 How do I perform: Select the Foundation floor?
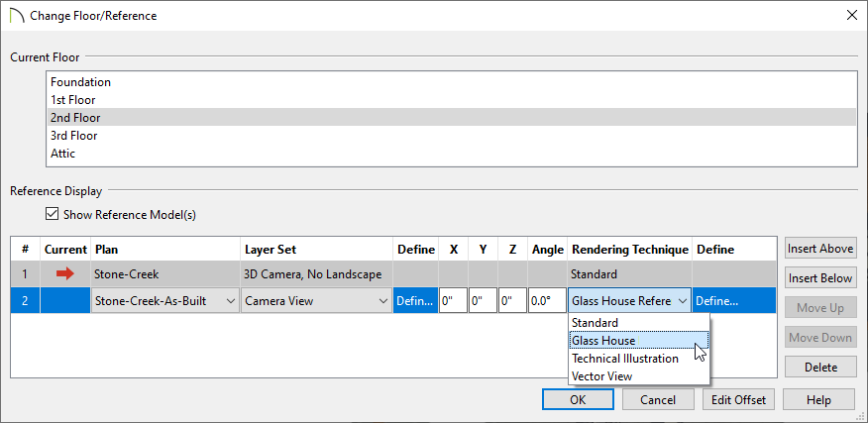coord(452,82)
